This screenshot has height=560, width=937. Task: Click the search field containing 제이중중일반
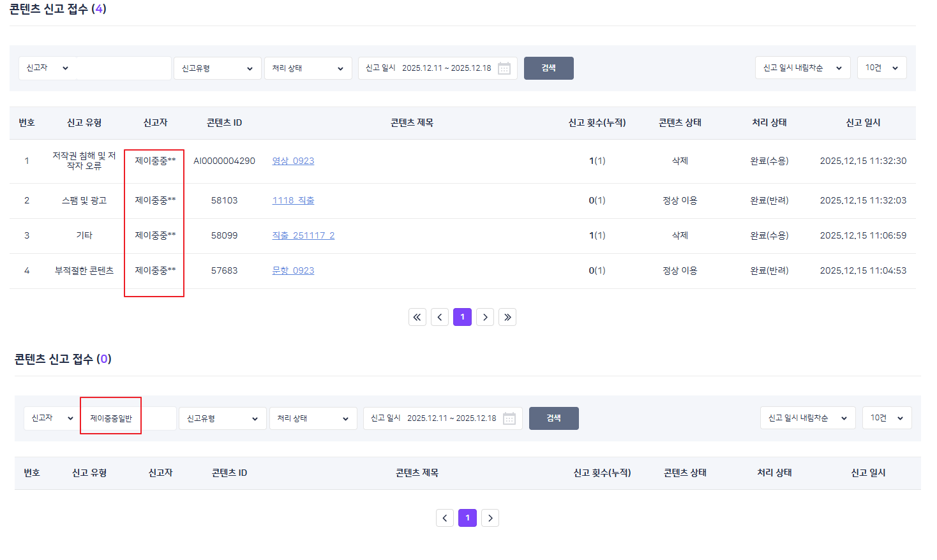(x=128, y=418)
